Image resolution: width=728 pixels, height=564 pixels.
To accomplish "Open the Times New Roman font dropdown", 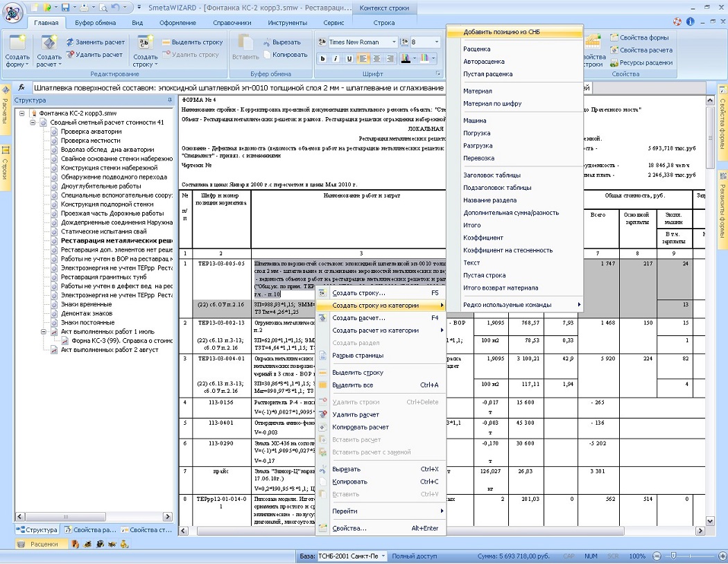I will pyautogui.click(x=394, y=42).
